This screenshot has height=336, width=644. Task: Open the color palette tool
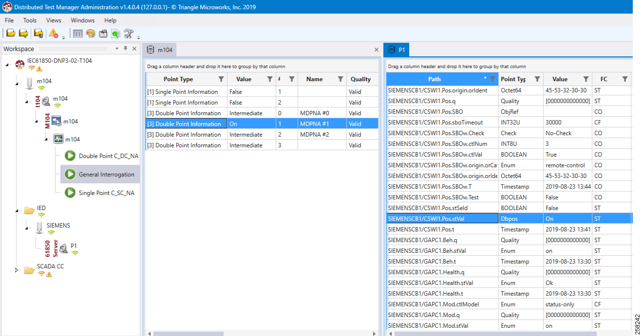[91, 33]
